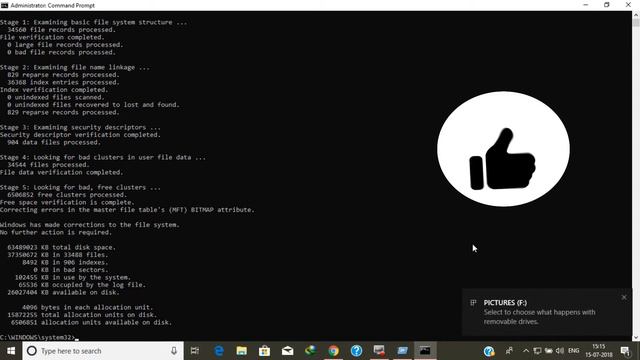This screenshot has height=360, width=640.
Task: Open the blue window app on the taskbar
Action: [x=402, y=351]
